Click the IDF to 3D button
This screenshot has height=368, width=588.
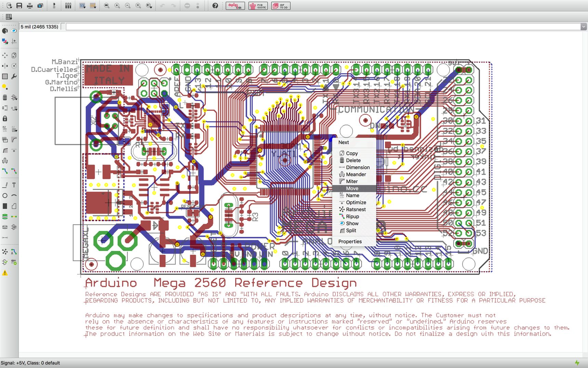click(x=281, y=5)
